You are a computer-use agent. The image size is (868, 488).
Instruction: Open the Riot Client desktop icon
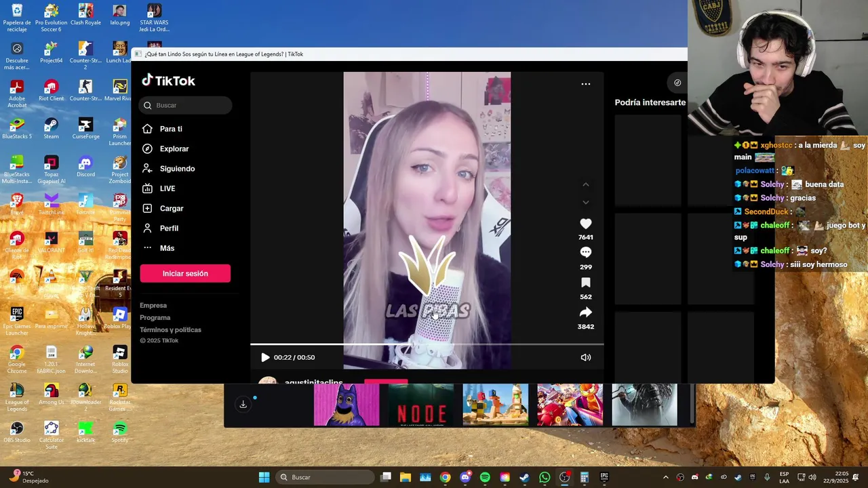point(52,91)
